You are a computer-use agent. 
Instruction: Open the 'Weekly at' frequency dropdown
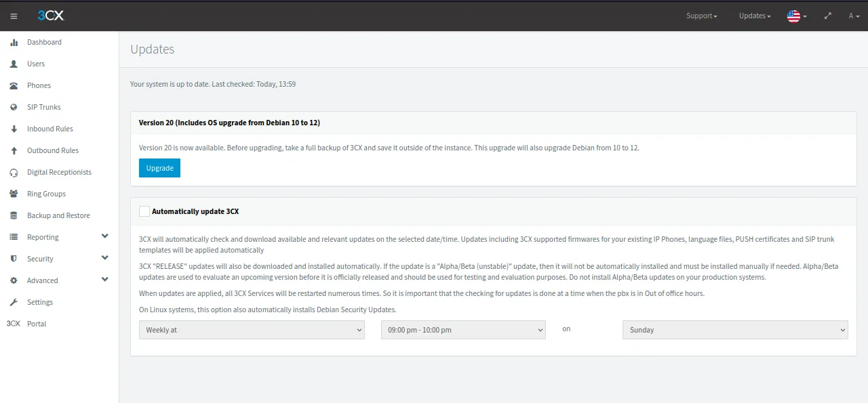click(252, 330)
